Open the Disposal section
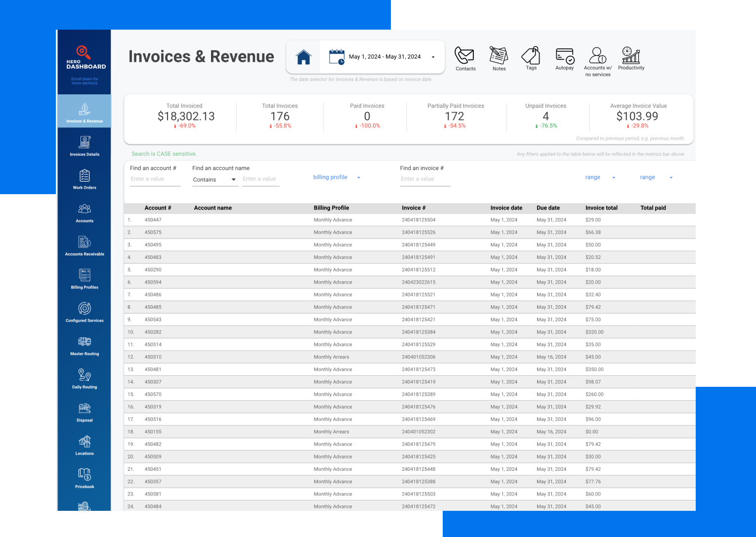This screenshot has height=537, width=756. [x=84, y=412]
